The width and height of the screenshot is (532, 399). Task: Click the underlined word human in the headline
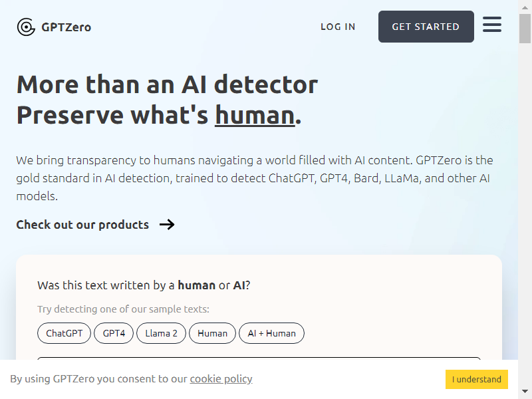tap(254, 115)
